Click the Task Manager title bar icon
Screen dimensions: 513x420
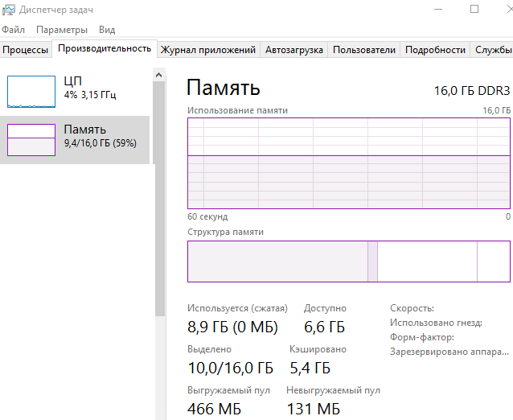9,10
